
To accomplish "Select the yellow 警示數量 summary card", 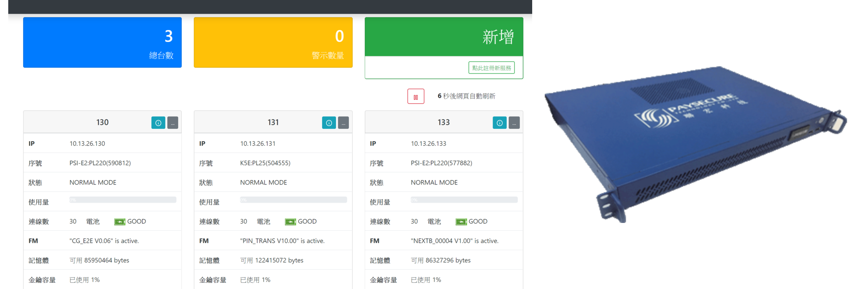I will (x=273, y=43).
